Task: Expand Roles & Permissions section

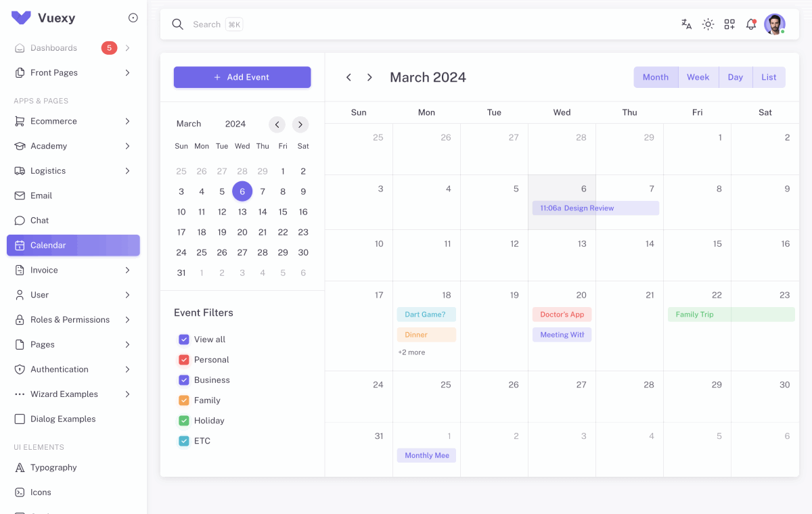Action: coord(72,319)
